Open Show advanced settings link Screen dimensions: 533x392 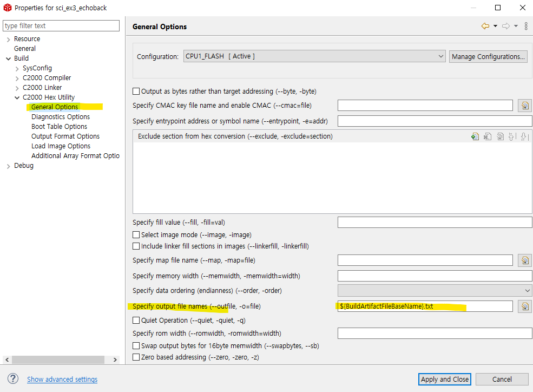pos(62,379)
